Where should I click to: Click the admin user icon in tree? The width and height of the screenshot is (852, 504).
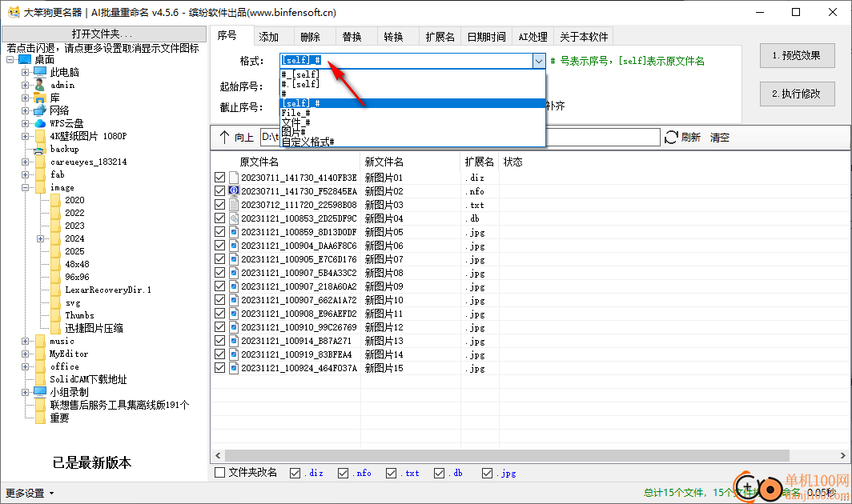tap(40, 85)
